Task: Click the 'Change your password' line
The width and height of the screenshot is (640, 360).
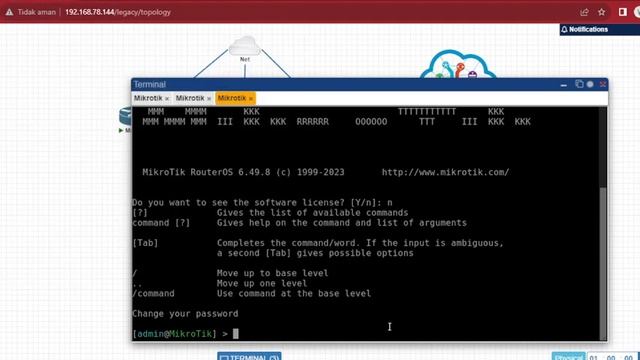Action: (x=185, y=313)
